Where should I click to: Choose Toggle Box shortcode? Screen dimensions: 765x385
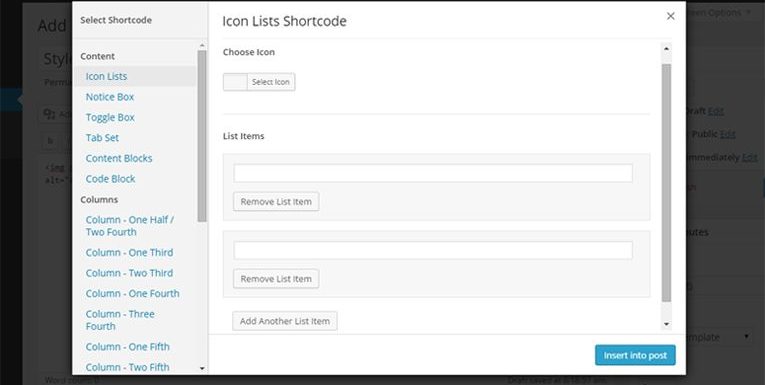pyautogui.click(x=110, y=117)
